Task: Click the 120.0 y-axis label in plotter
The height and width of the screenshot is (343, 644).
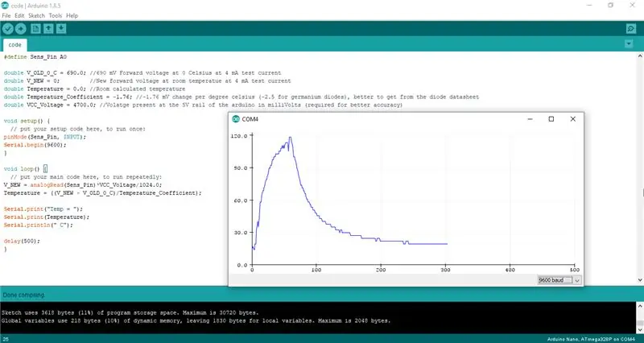Action: [x=239, y=135]
